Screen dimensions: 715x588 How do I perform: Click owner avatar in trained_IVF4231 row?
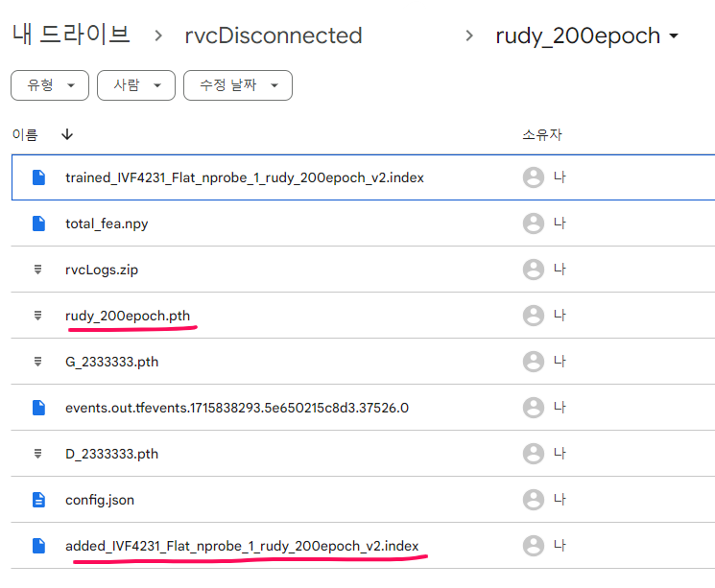click(x=533, y=177)
